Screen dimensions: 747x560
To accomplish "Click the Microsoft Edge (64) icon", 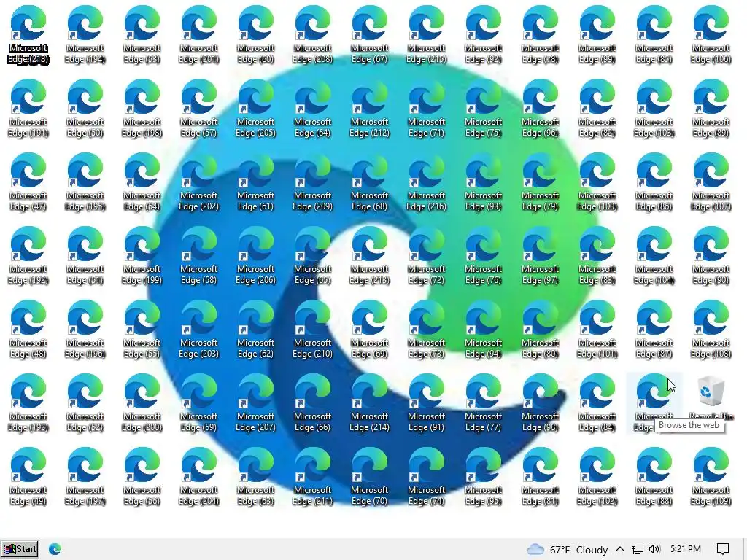I will 312,109.
